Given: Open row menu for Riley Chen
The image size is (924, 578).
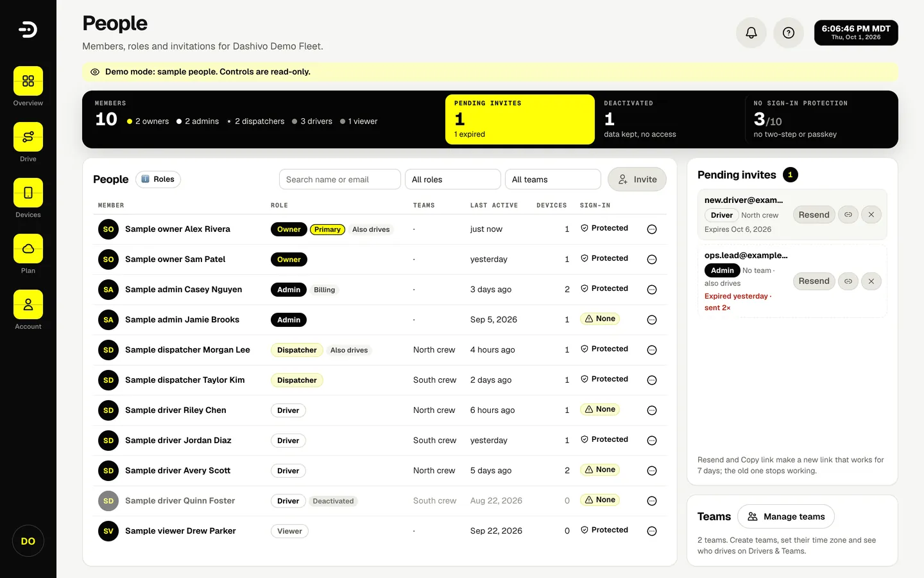Looking at the screenshot, I should point(652,410).
